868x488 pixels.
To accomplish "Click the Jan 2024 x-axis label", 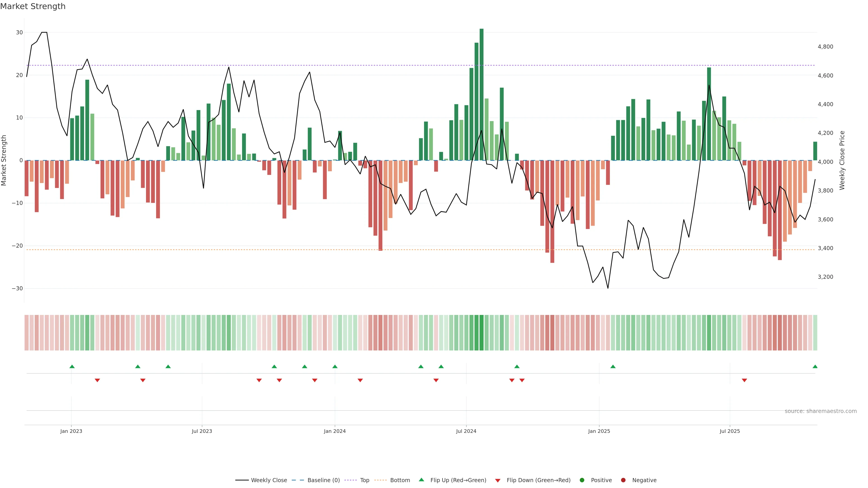I will point(335,431).
